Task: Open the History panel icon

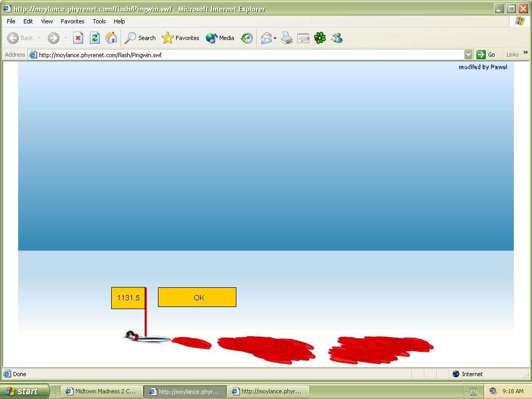Action: [x=247, y=38]
